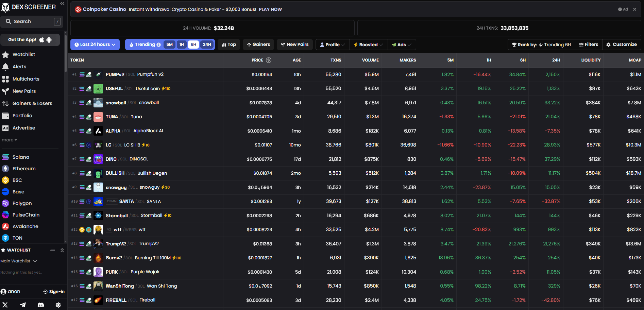Click the Android icon in Get the App
The width and height of the screenshot is (644, 310).
pos(49,40)
